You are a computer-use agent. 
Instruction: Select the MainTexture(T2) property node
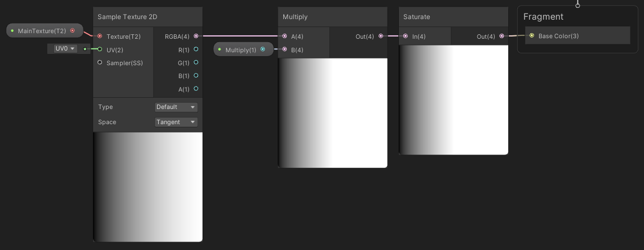[x=45, y=31]
